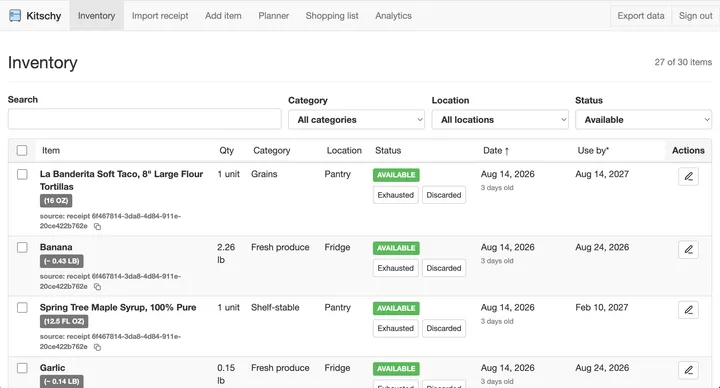Tick the Maple Syrup row checkbox
This screenshot has height=388, width=720.
point(22,307)
